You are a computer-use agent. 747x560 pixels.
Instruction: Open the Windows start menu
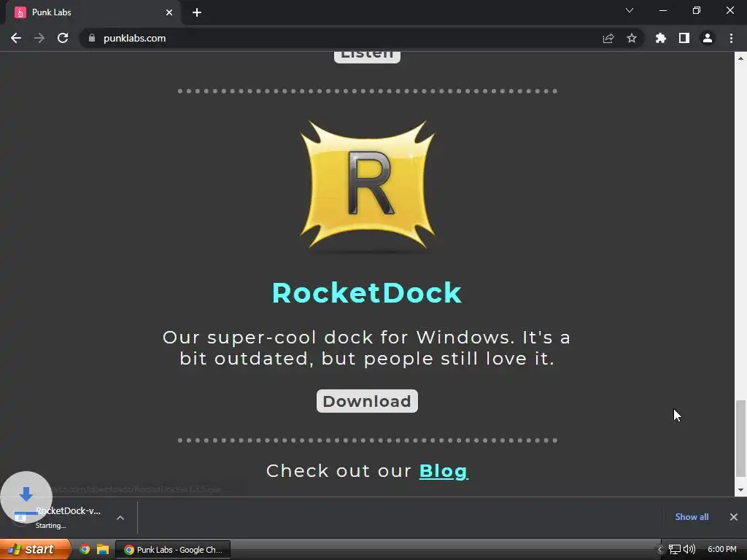pos(34,550)
